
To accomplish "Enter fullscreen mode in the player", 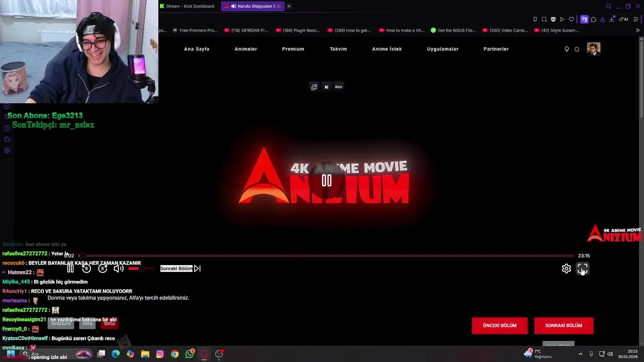I will click(x=582, y=268).
